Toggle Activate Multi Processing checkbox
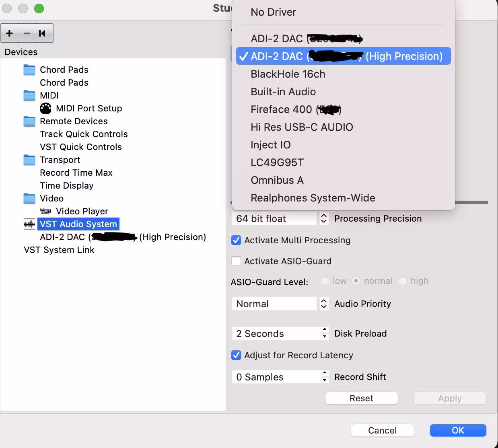498x448 pixels. (x=236, y=240)
